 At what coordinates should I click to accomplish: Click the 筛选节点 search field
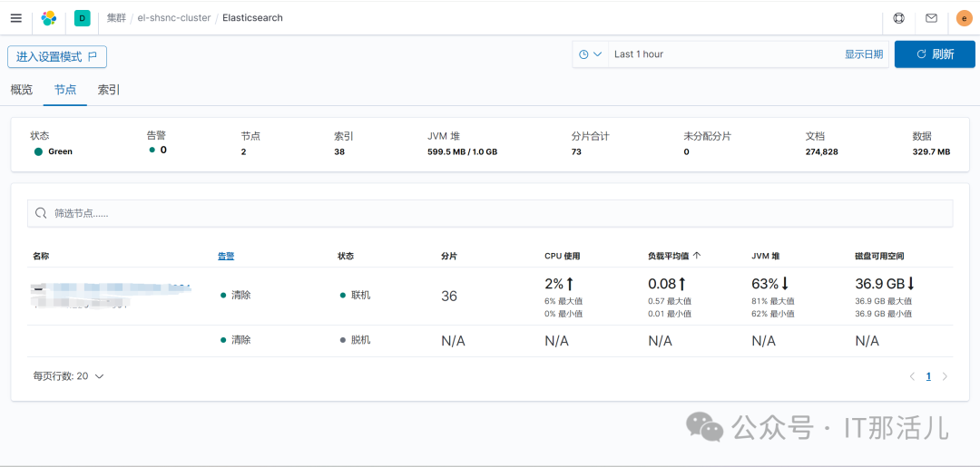(x=490, y=213)
